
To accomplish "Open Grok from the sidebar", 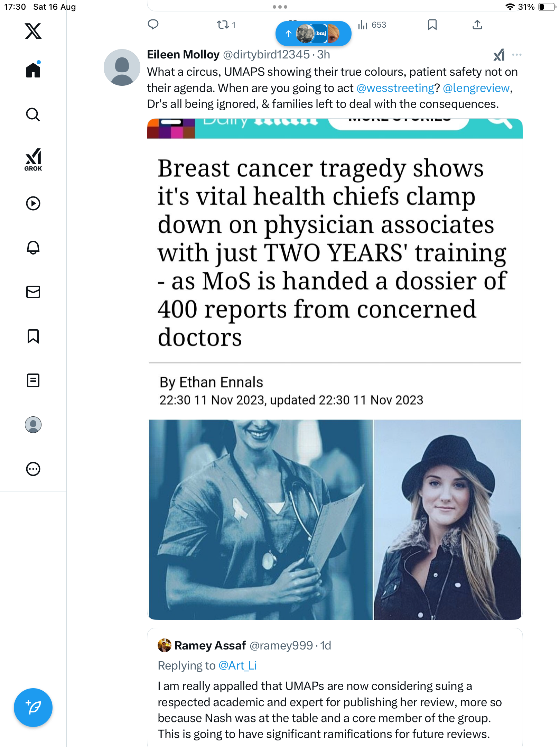I will (33, 159).
